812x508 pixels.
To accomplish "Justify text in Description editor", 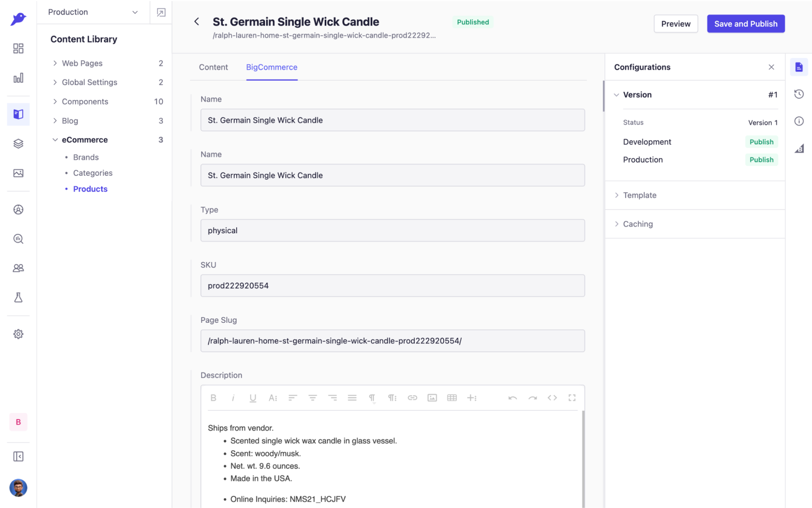I will pos(352,398).
